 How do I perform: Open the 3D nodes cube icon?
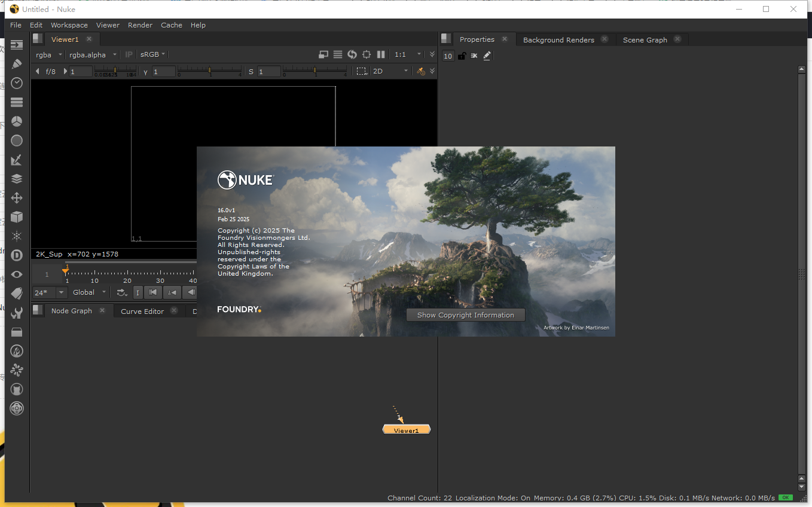click(17, 217)
